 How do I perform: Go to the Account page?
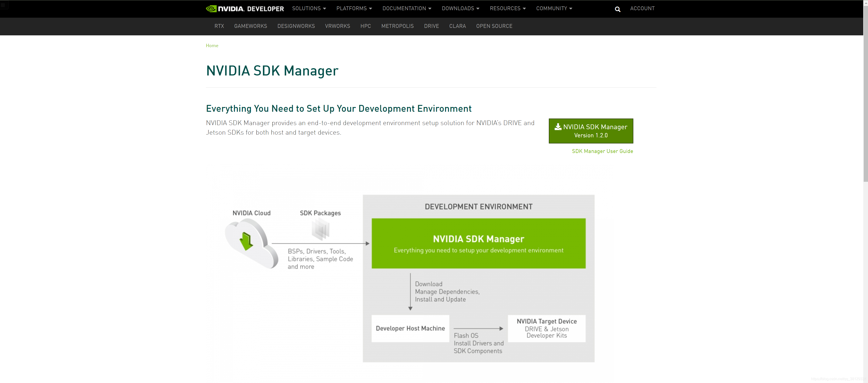coord(642,8)
